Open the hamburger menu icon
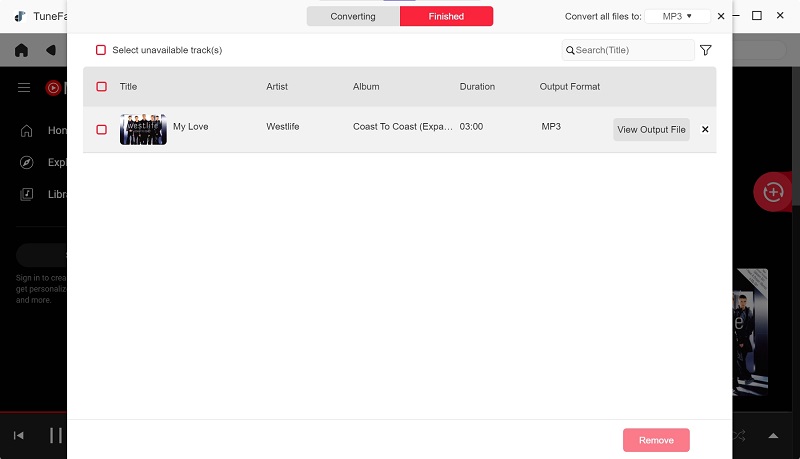 pyautogui.click(x=24, y=88)
